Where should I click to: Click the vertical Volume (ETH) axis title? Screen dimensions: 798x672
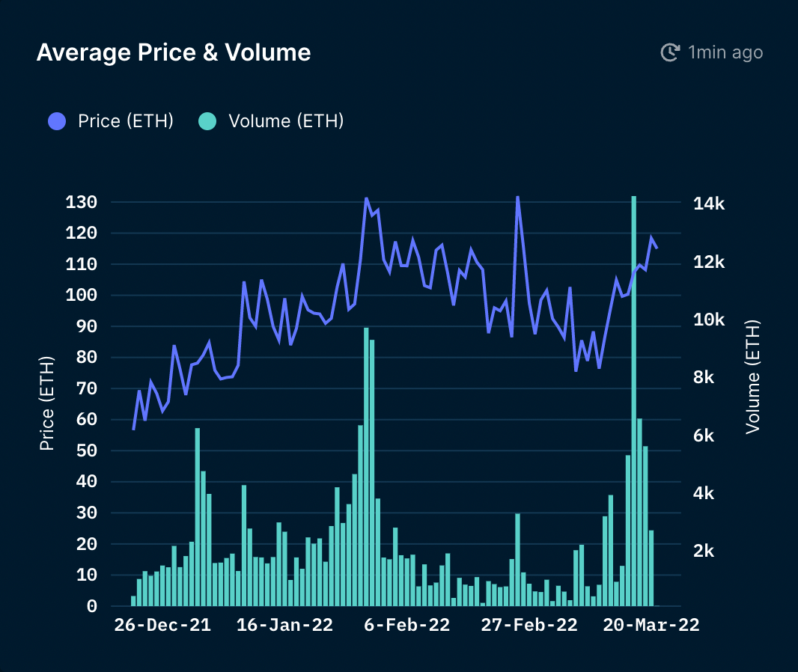[752, 376]
